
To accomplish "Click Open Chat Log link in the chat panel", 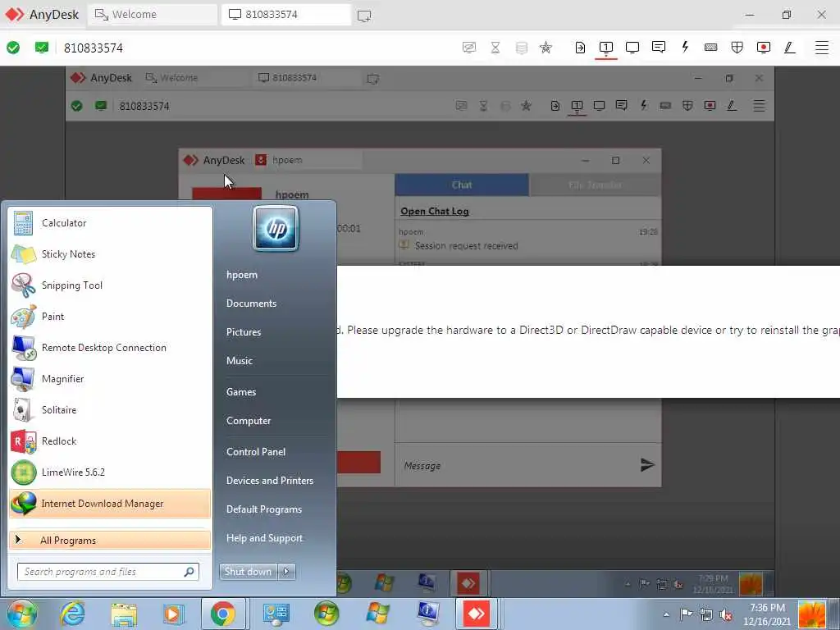I will [435, 211].
